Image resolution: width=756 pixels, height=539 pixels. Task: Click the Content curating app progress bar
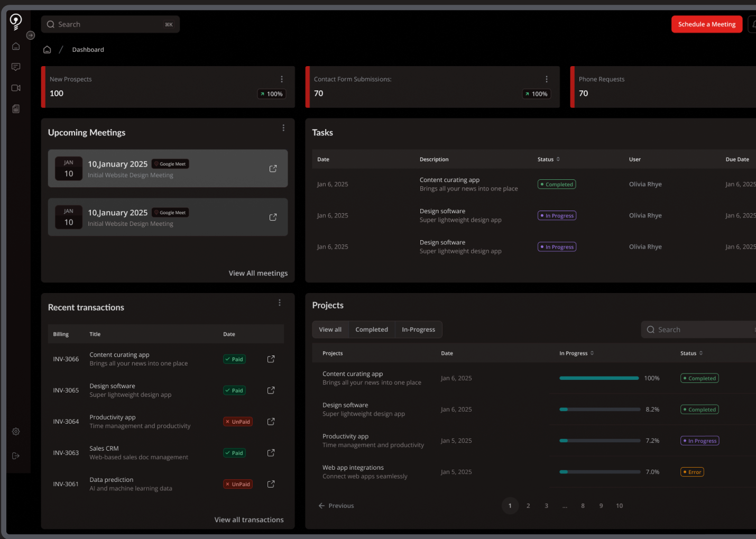[x=599, y=378]
